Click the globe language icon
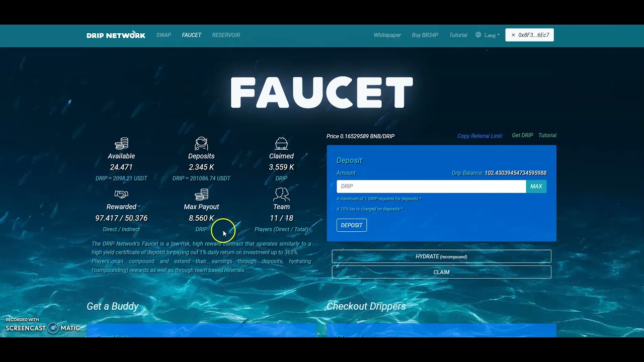This screenshot has height=362, width=644. pos(478,35)
